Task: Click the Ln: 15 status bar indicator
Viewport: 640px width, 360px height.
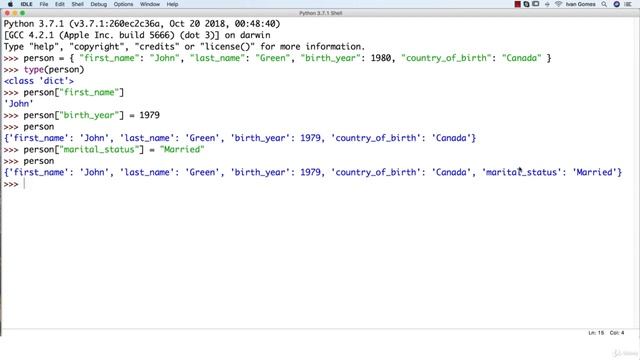Action: pos(596,333)
